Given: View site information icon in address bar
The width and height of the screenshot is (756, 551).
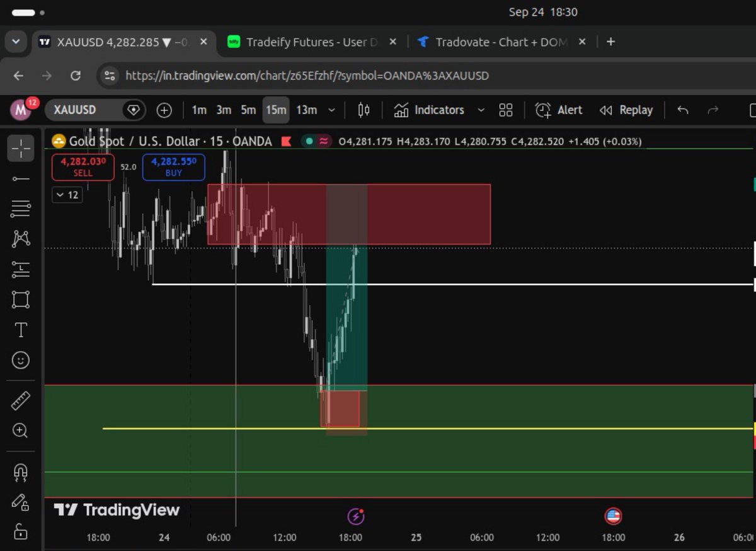Looking at the screenshot, I should (110, 76).
